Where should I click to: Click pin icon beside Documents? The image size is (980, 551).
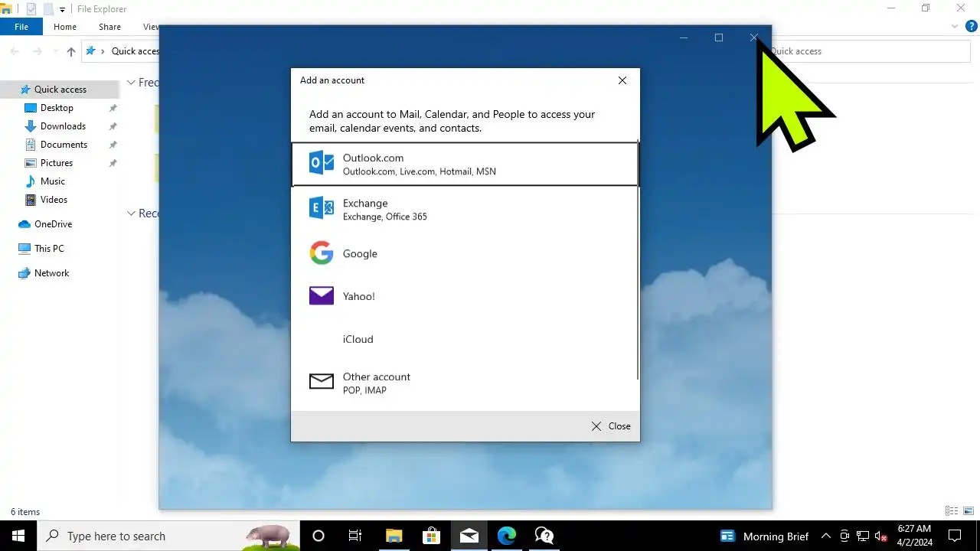[113, 145]
